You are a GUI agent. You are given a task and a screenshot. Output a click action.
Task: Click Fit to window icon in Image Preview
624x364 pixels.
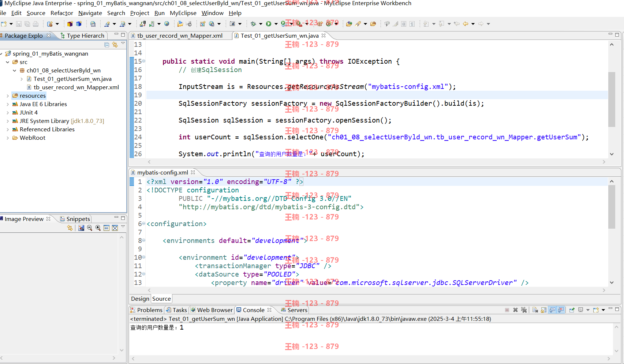pos(115,228)
